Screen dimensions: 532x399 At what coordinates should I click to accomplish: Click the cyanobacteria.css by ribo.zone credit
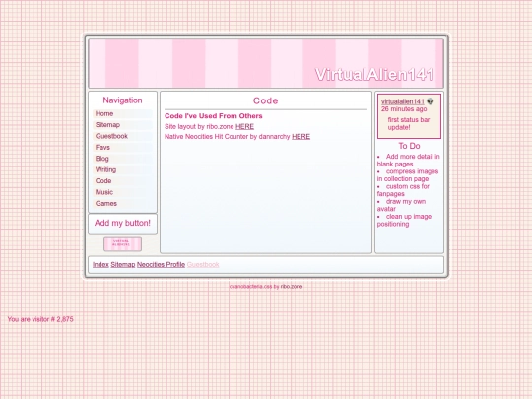click(266, 287)
